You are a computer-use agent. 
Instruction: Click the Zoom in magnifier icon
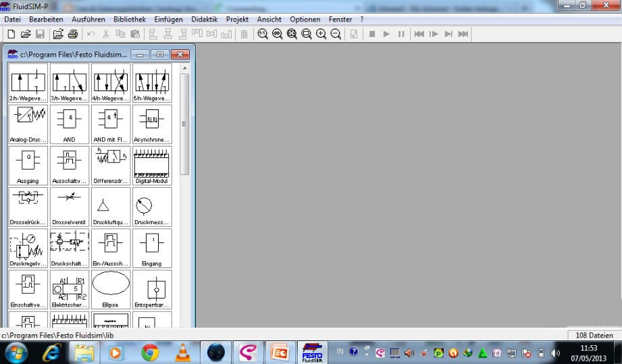tap(321, 34)
